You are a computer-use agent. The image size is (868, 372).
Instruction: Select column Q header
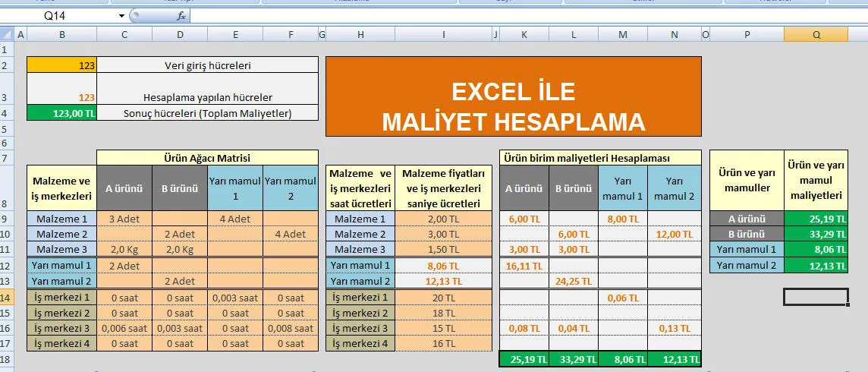(x=816, y=34)
